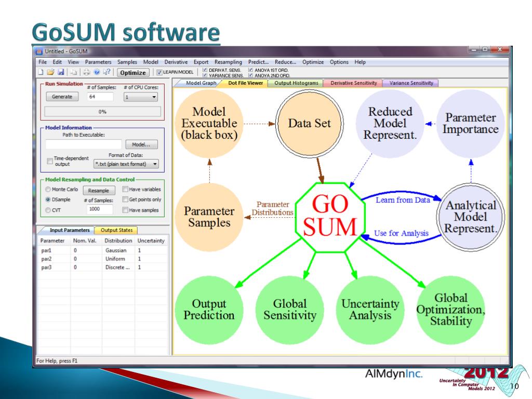532x399 pixels.
Task: Switch to the Derivative Sensitivity tab
Action: tap(353, 83)
